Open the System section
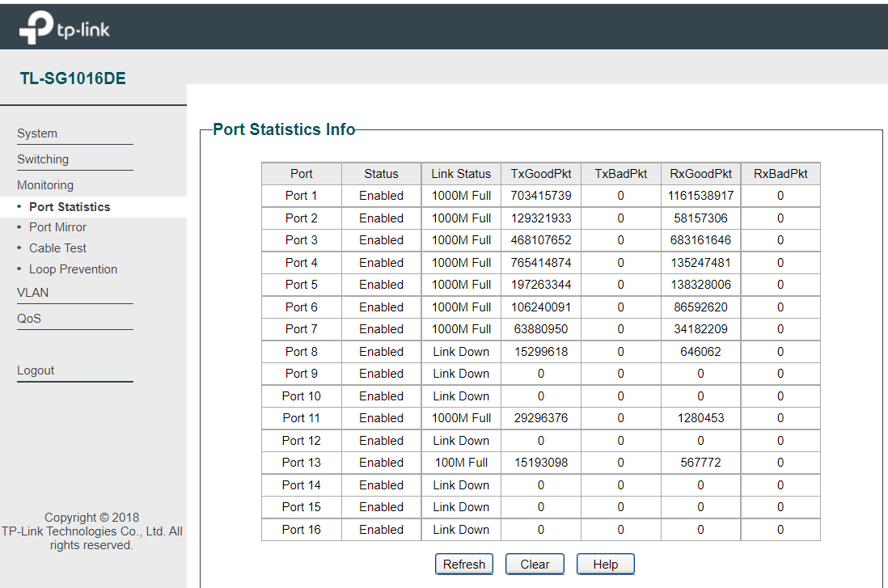 pos(37,133)
